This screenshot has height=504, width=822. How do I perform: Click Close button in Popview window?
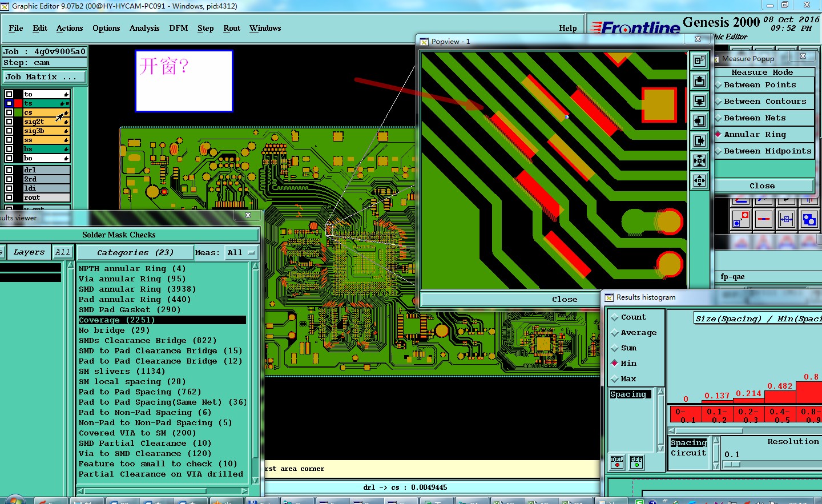tap(565, 299)
